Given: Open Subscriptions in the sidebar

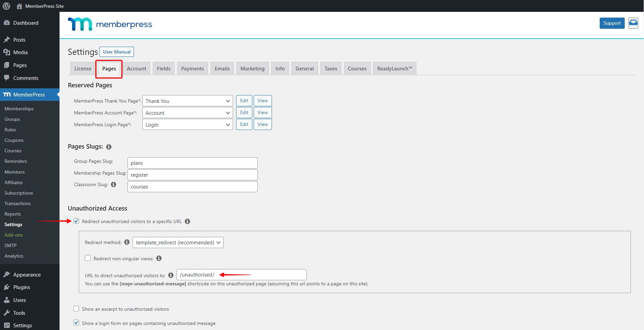Looking at the screenshot, I should tap(19, 193).
